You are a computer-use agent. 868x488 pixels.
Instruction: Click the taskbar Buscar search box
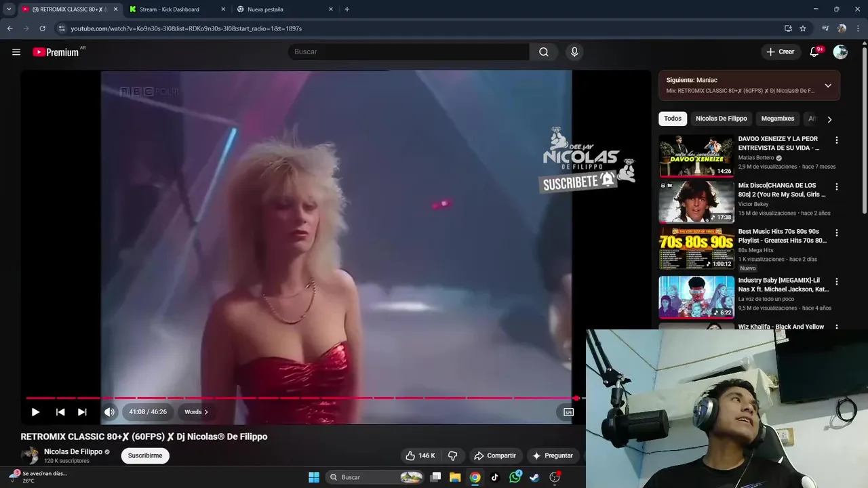click(376, 477)
